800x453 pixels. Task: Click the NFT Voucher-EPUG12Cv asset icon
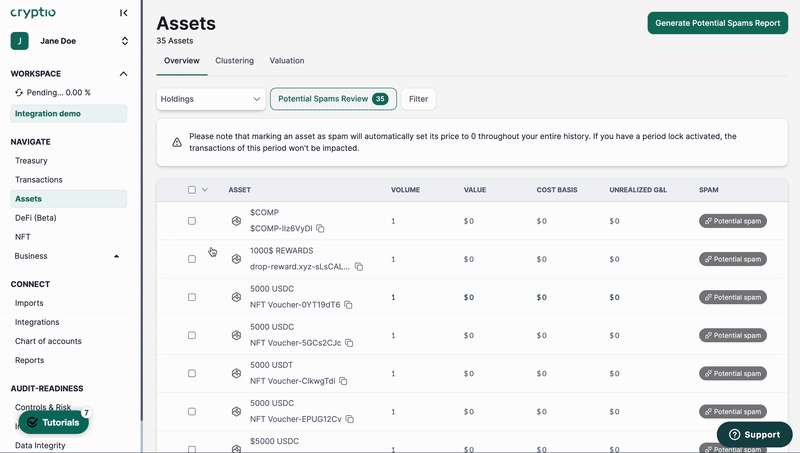coord(236,411)
